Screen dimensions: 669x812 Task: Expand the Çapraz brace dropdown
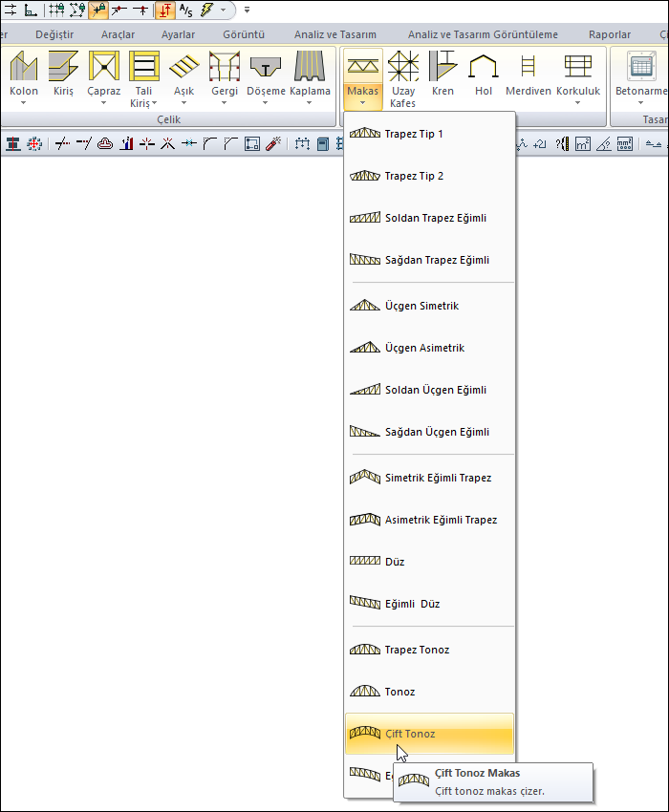(x=103, y=102)
